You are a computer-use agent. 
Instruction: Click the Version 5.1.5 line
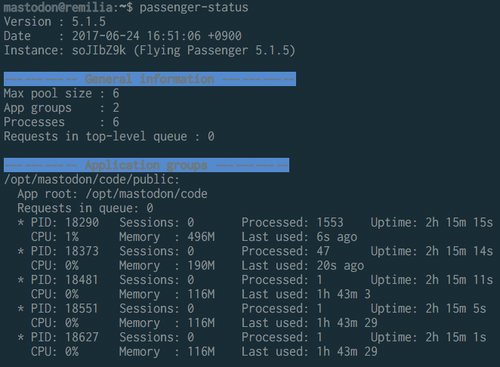point(55,22)
